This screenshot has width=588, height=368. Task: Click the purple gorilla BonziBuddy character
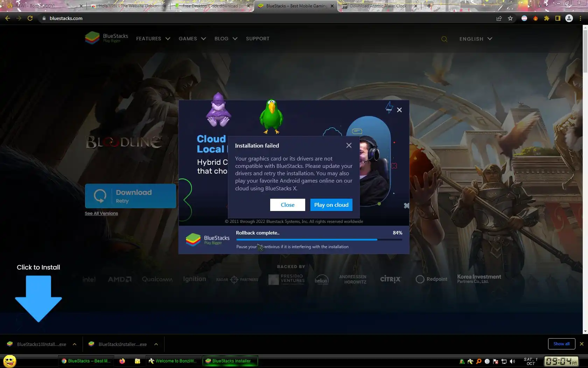coord(218,110)
